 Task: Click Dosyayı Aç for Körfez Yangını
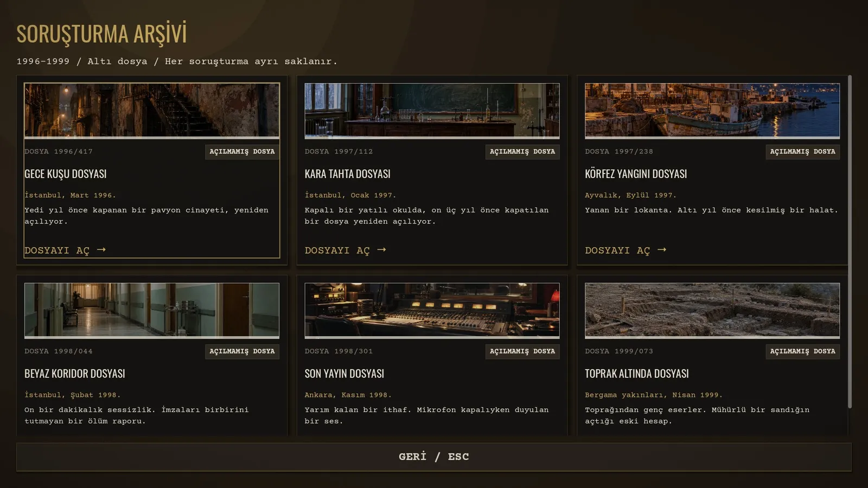click(626, 250)
